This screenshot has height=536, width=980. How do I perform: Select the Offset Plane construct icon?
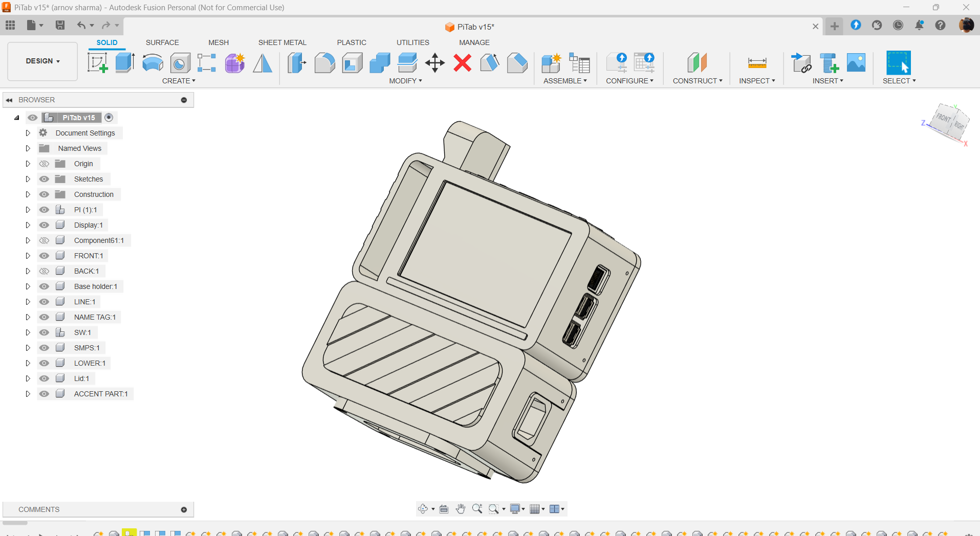pos(697,63)
